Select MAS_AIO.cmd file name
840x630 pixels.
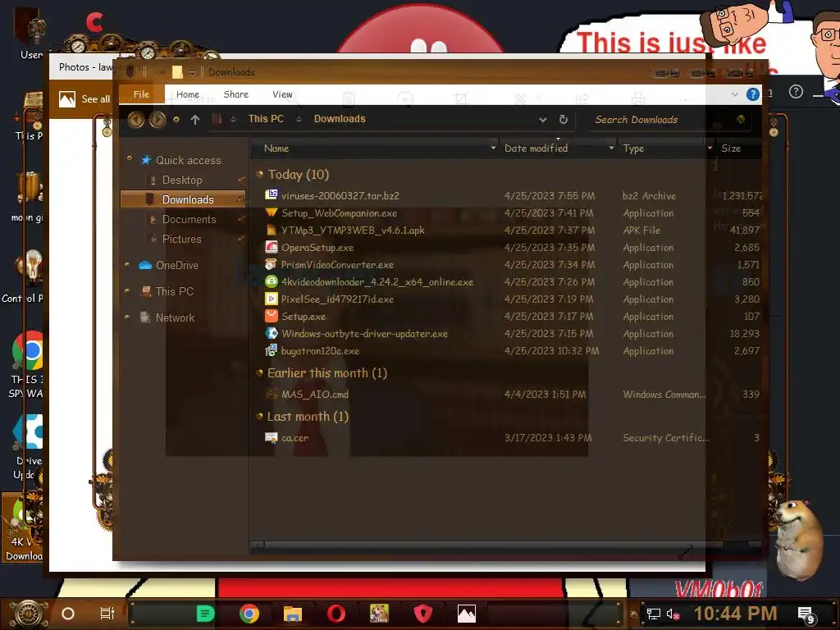click(315, 395)
